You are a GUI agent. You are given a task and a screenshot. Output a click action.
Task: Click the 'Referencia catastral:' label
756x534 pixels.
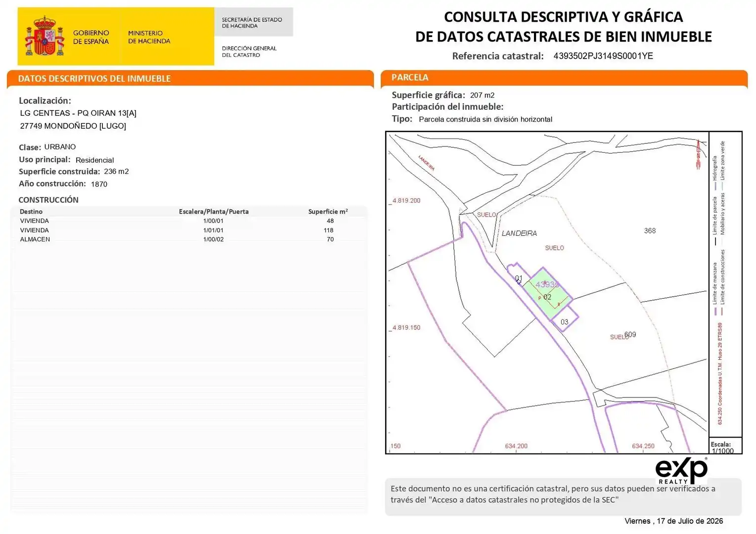tap(498, 56)
